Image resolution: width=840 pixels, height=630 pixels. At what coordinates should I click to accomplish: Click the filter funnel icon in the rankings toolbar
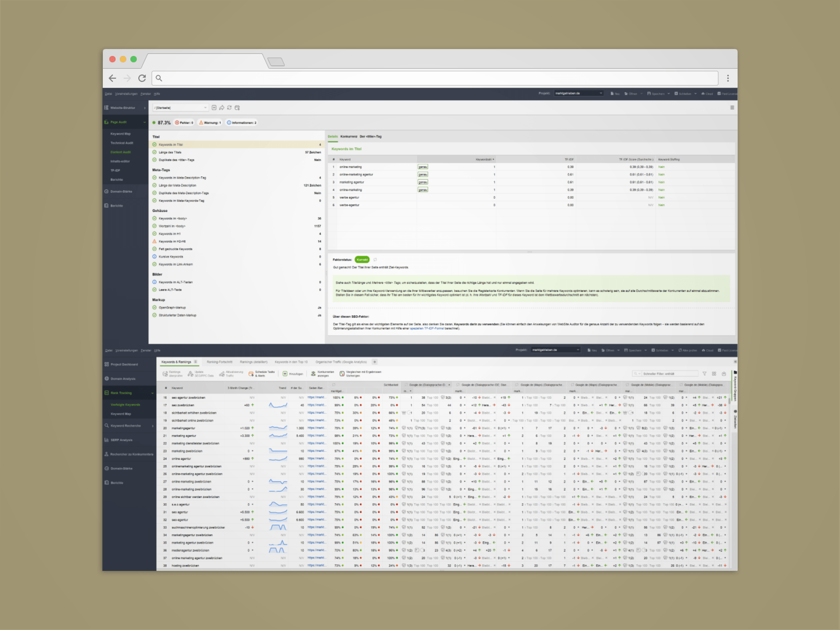click(x=704, y=374)
